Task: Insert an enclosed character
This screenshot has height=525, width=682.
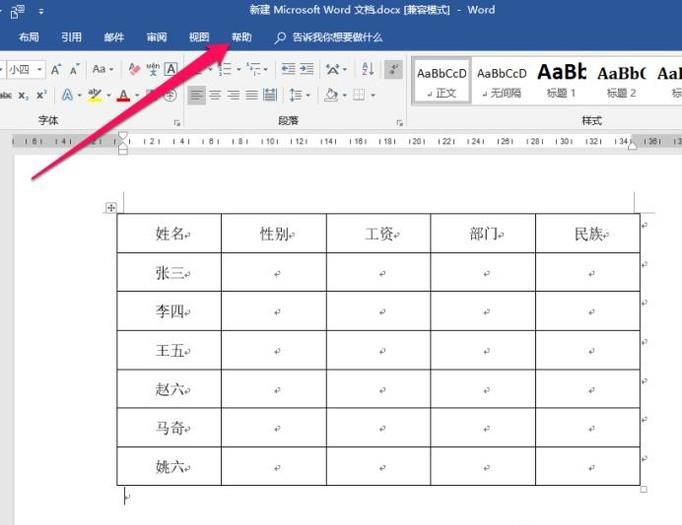Action: coord(171,95)
